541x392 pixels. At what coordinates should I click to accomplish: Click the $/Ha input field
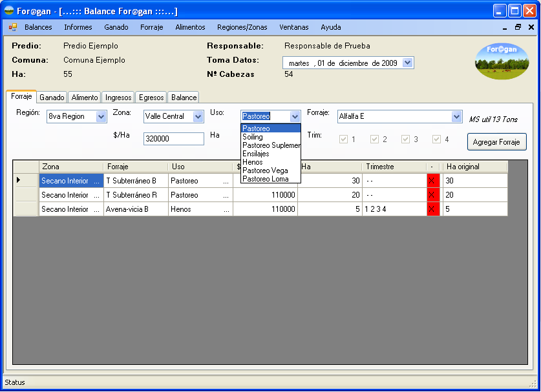173,139
